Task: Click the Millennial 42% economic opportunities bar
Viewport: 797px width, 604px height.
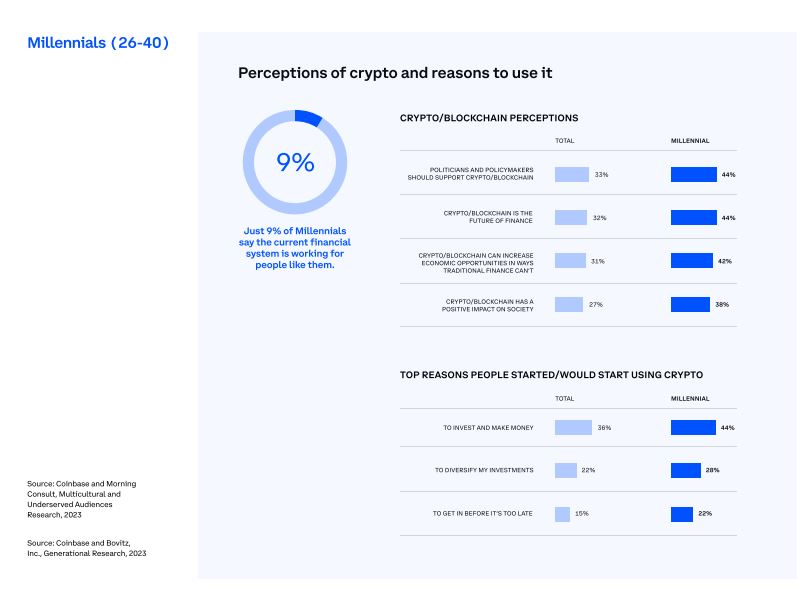Action: point(691,261)
